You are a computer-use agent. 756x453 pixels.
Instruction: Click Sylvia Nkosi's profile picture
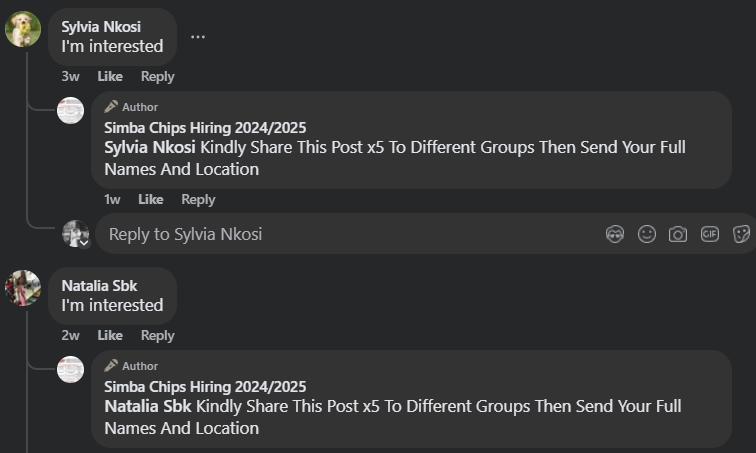click(x=23, y=29)
